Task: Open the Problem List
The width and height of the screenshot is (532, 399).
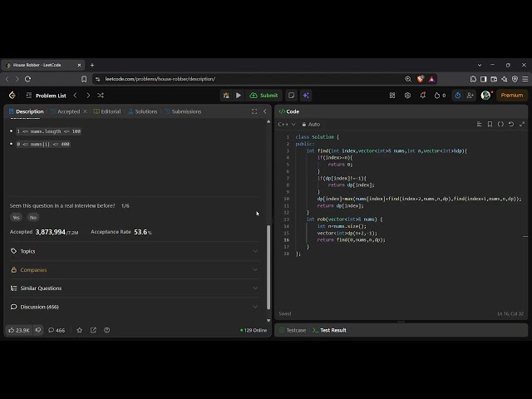Action: pyautogui.click(x=47, y=96)
